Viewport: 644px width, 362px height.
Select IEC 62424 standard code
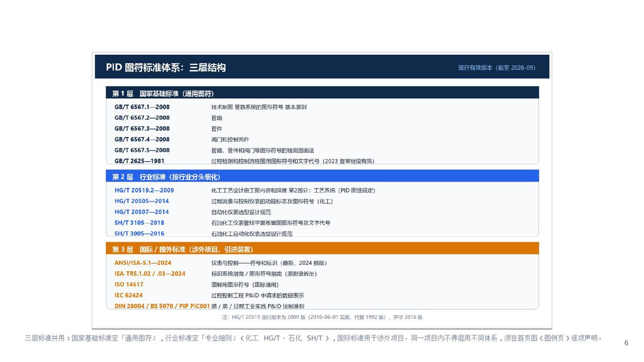point(129,295)
